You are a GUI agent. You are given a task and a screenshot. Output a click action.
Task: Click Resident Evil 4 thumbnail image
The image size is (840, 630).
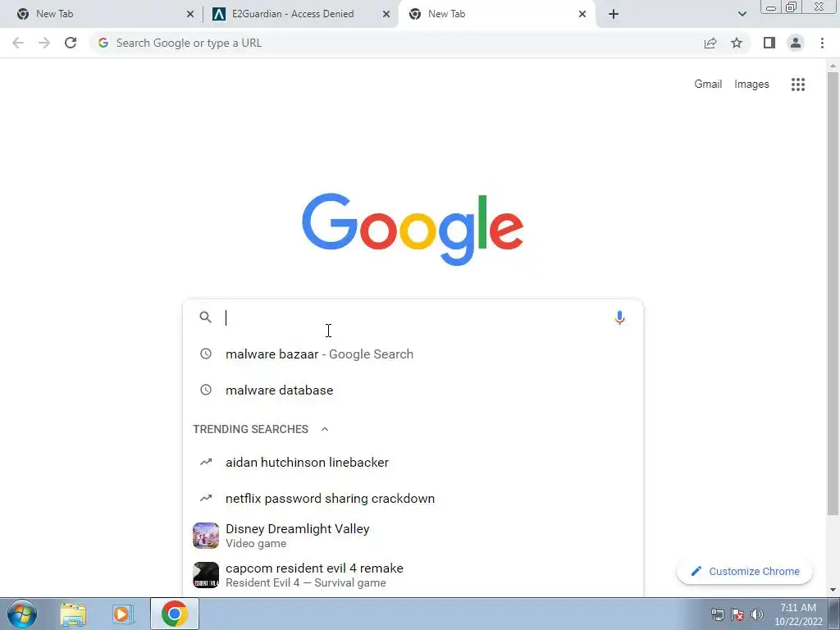coord(206,575)
